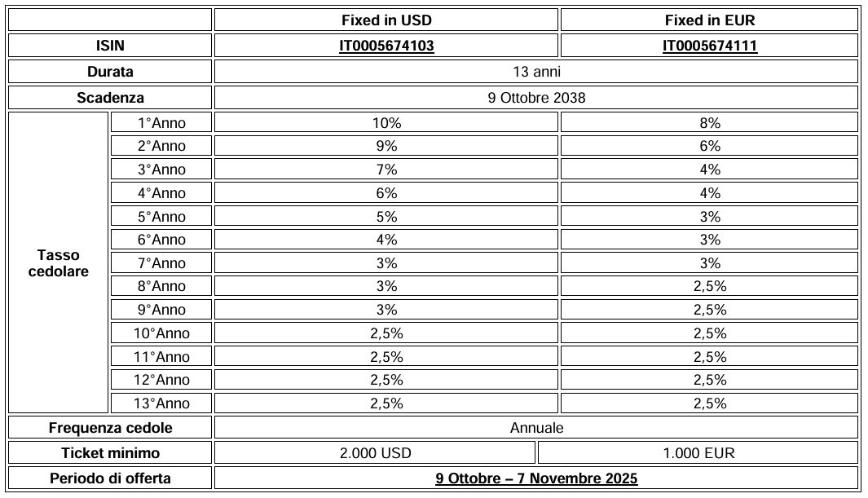868x498 pixels.
Task: Click the 9% second-year USD rate
Action: click(386, 147)
